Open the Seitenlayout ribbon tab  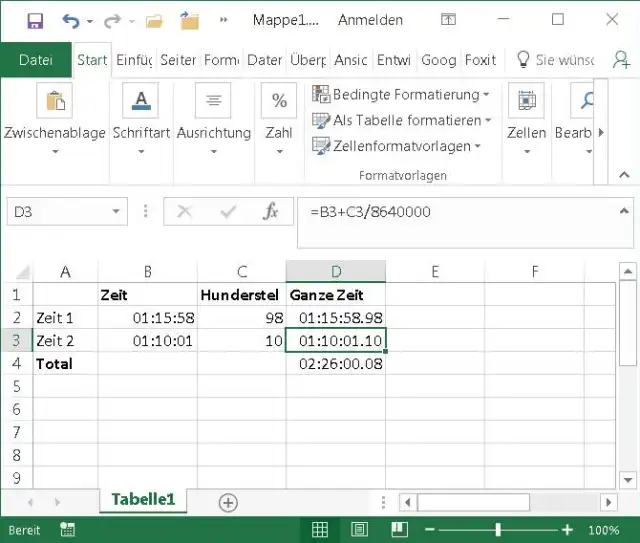pyautogui.click(x=178, y=60)
